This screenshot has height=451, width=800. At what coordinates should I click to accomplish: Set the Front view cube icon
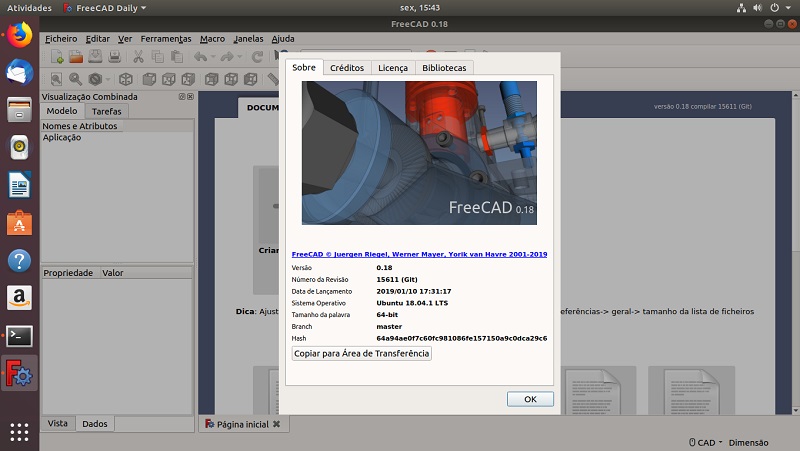point(149,79)
